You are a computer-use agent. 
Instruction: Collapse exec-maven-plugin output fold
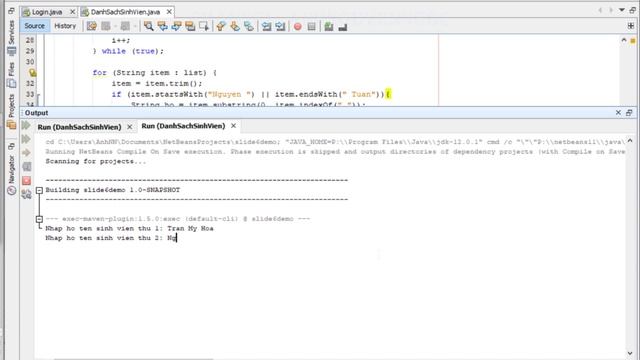[x=39, y=219]
